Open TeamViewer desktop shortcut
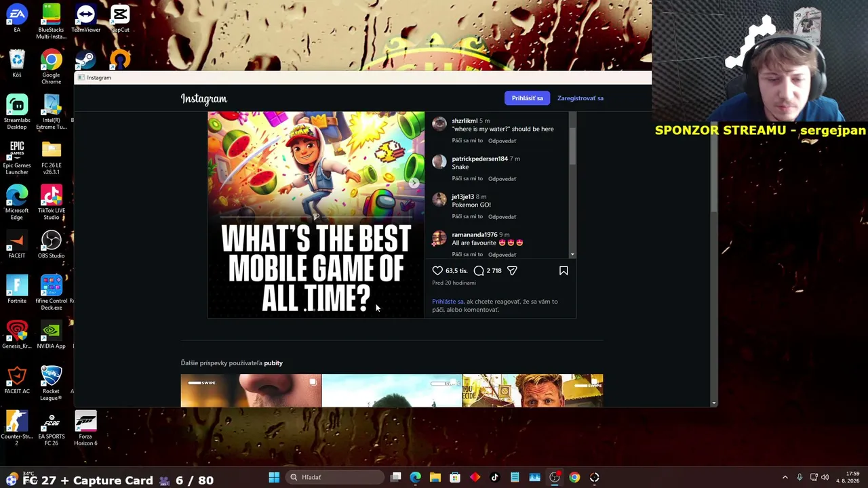The image size is (868, 488). pos(85,19)
